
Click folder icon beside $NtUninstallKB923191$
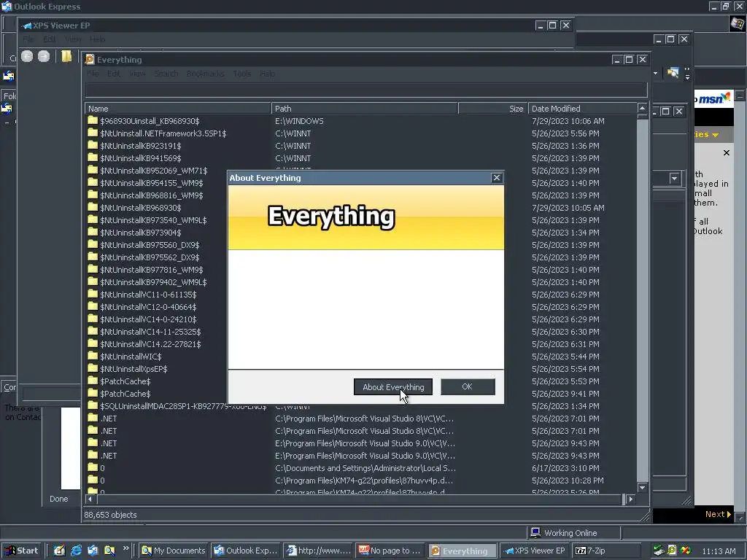tap(93, 146)
